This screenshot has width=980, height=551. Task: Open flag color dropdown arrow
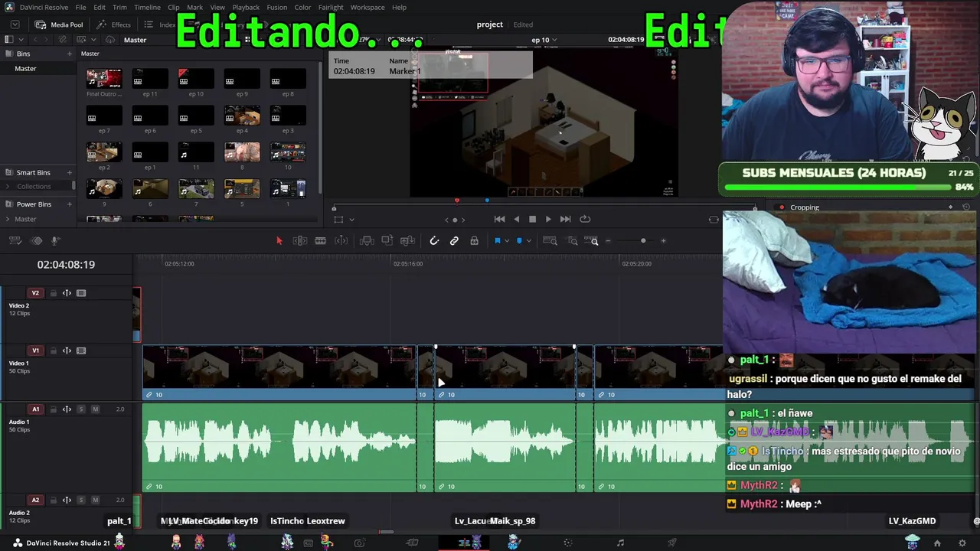click(x=528, y=241)
